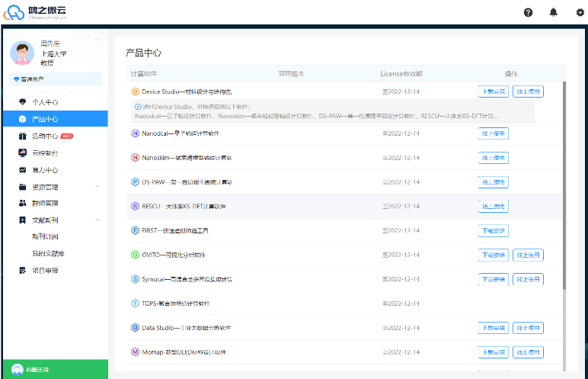Click the OVITO green product icon

pyautogui.click(x=136, y=255)
